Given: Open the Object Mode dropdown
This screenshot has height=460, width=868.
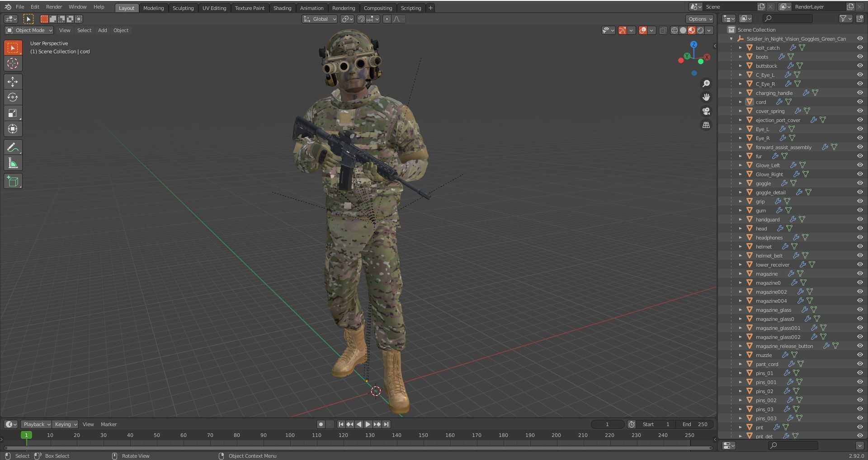Looking at the screenshot, I should coord(29,30).
